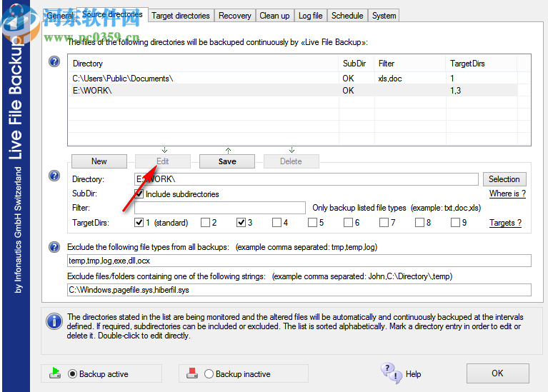Viewport: 548px width, 392px height.
Task: Open the Log file tab
Action: coord(310,16)
